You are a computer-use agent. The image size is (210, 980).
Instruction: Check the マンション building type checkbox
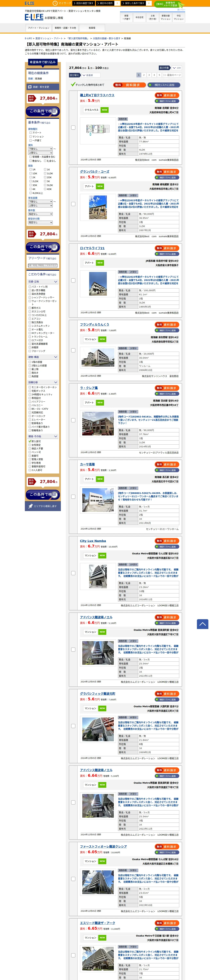click(x=30, y=137)
